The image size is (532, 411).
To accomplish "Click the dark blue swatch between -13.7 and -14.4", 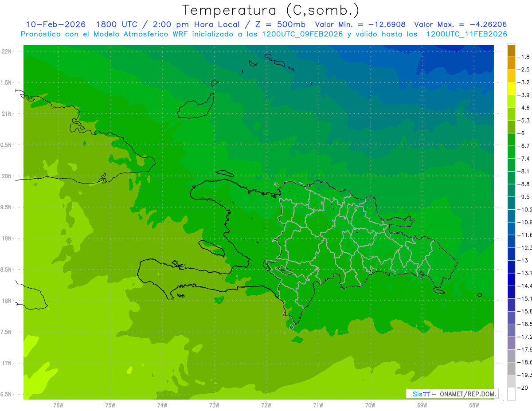I will 511,279.
